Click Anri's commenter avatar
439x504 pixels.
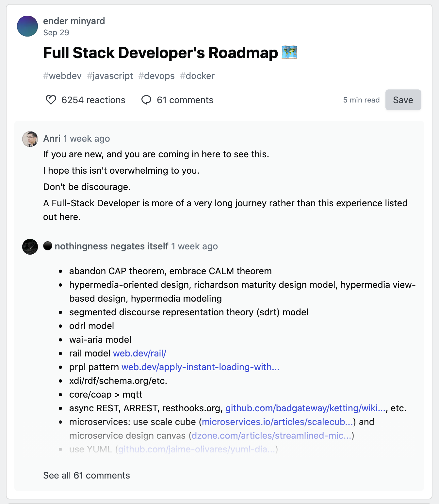point(30,139)
